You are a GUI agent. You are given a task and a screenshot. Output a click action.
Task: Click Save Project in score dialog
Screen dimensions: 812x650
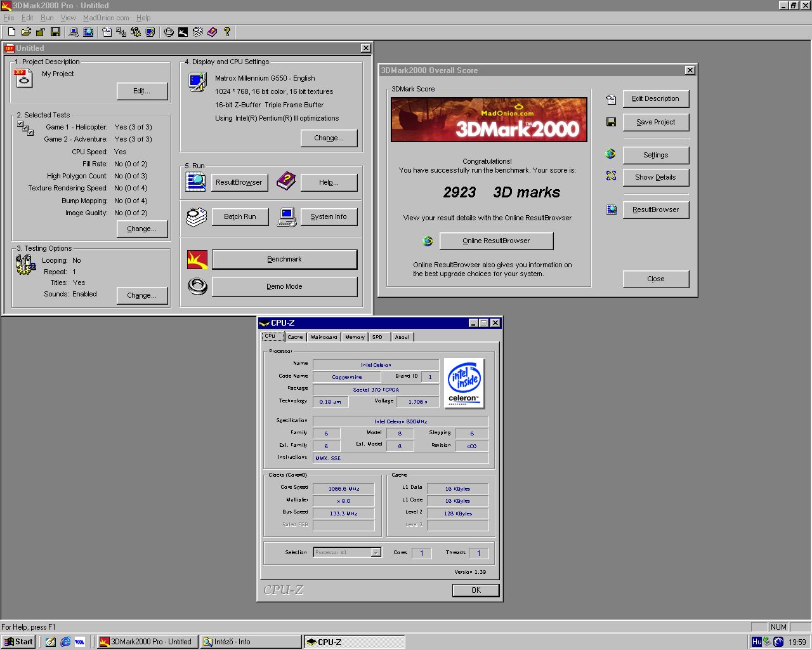[x=656, y=122]
